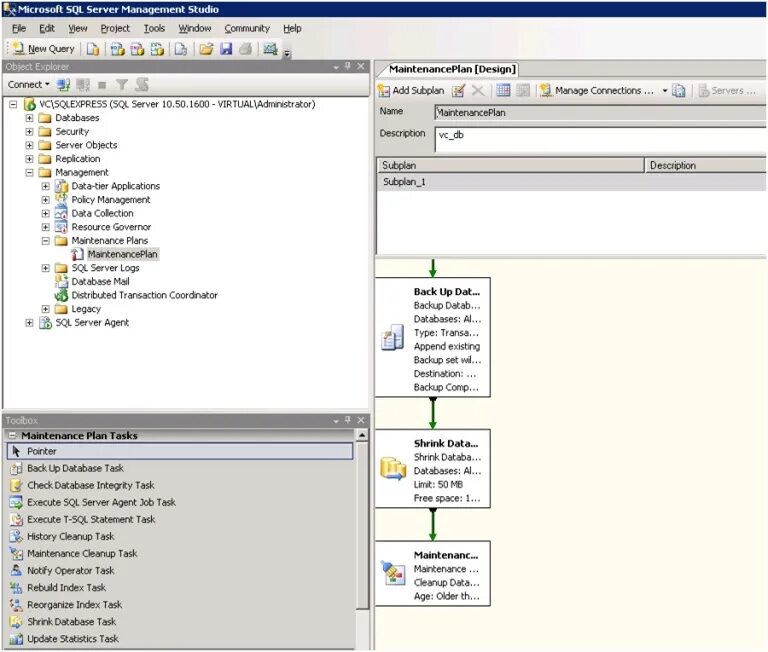Open the File menu
Viewport: 768px width, 652px height.
pos(19,28)
